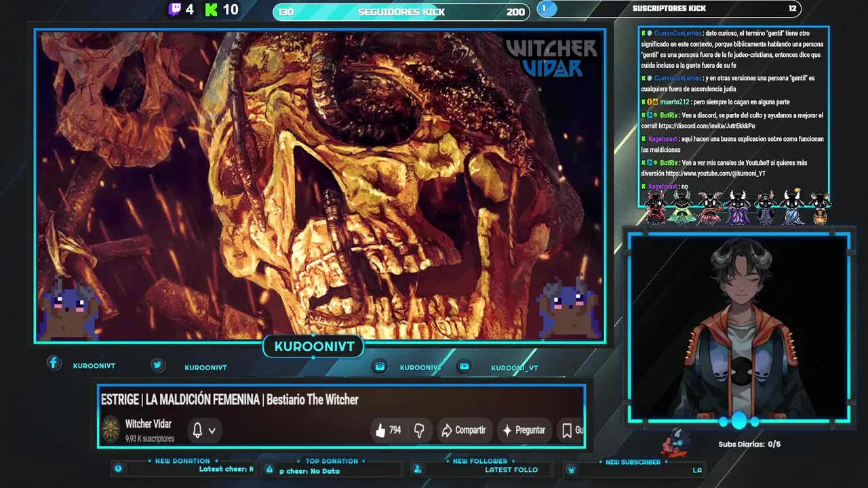Click the follower goal number '200'
Image resolution: width=868 pixels, height=488 pixels.
515,12
